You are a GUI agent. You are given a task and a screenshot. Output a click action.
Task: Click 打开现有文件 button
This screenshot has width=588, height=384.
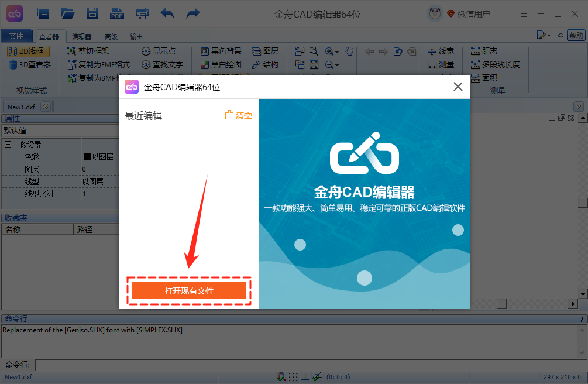point(189,290)
